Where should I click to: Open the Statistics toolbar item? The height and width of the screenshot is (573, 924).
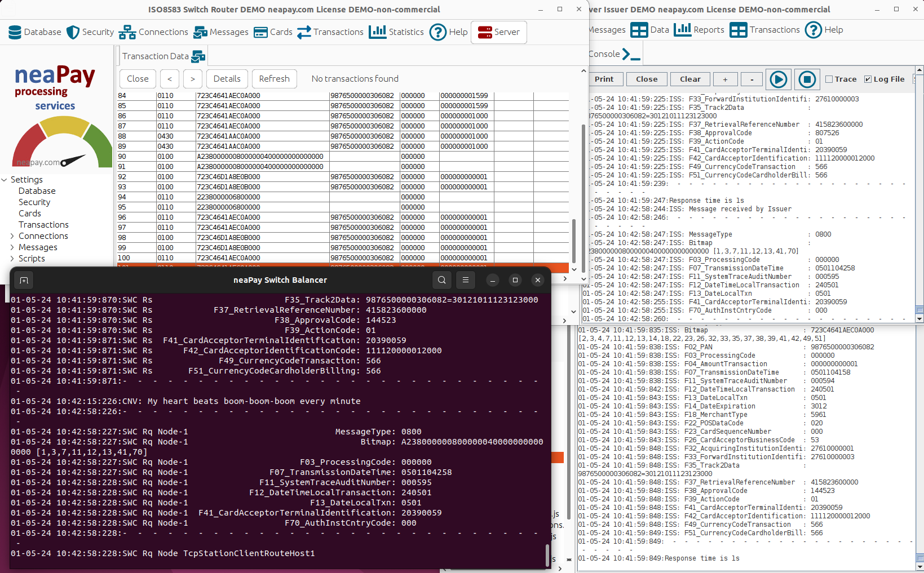point(396,32)
